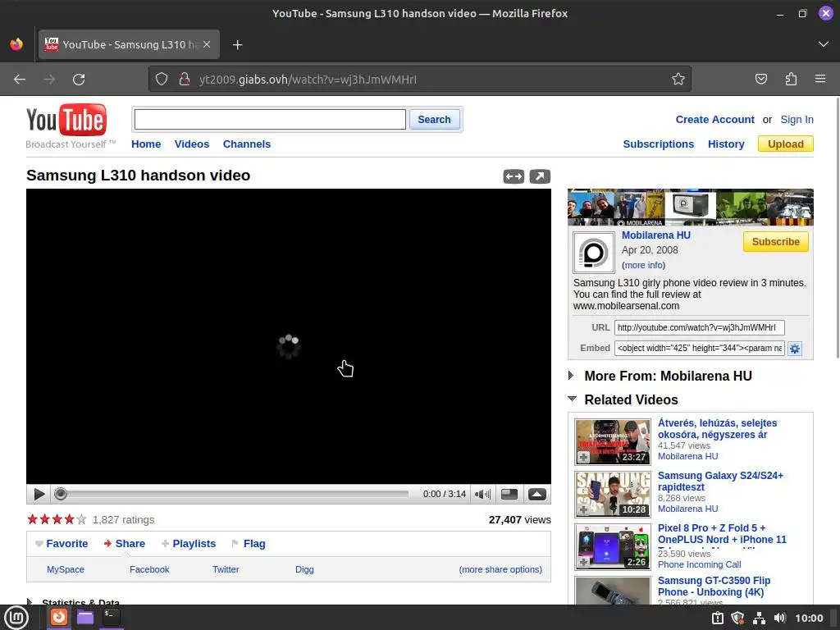Share video to Facebook

[149, 569]
